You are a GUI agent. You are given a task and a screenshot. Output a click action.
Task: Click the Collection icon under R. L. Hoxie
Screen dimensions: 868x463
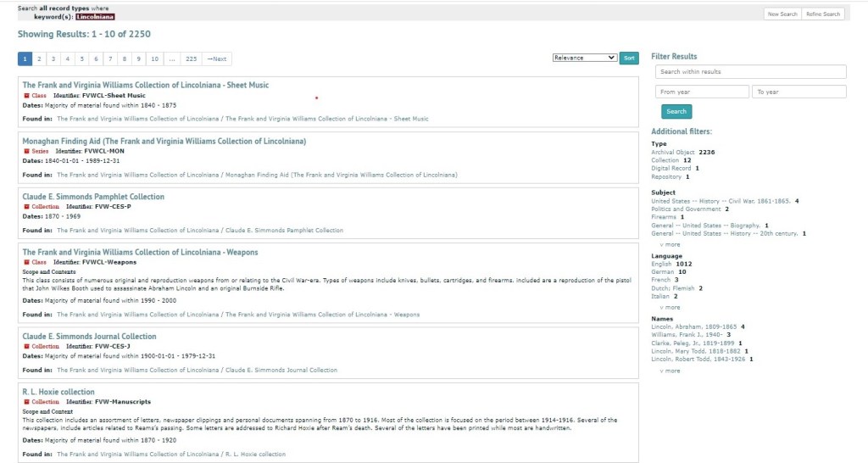(26, 402)
